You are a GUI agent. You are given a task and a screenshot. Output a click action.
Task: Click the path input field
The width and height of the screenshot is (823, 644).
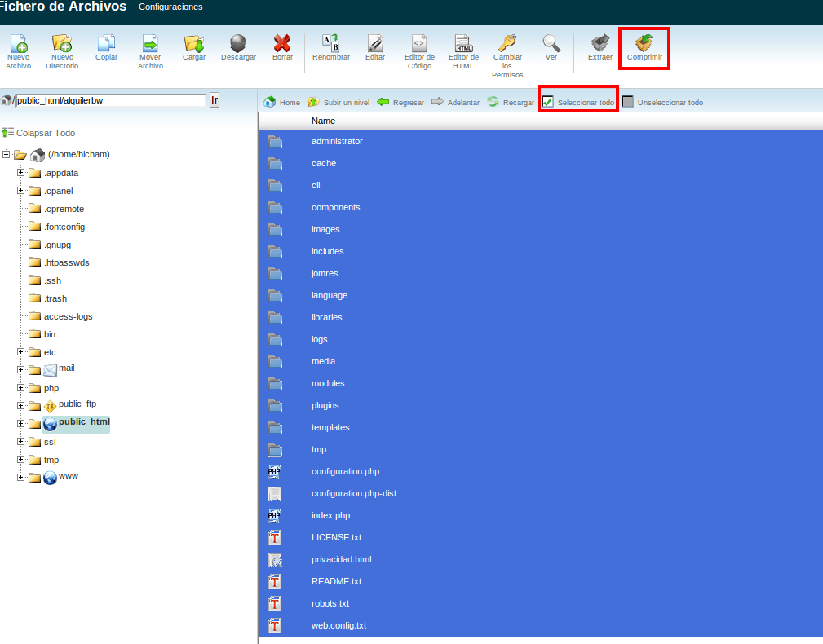click(110, 100)
